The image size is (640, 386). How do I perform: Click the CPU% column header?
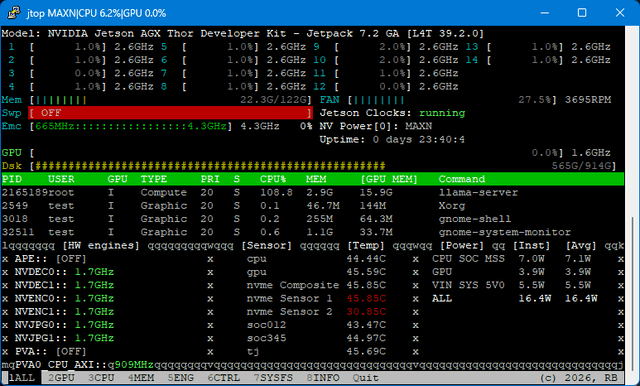point(273,179)
